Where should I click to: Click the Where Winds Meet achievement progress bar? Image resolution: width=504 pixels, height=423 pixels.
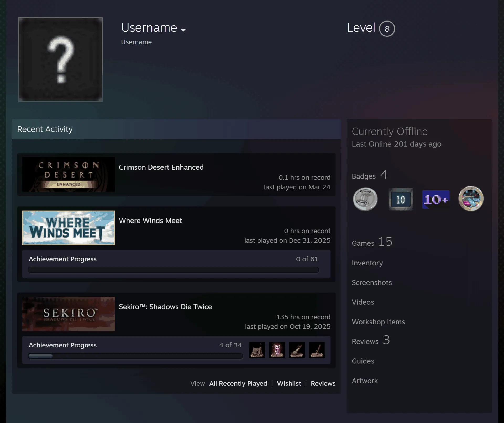pyautogui.click(x=173, y=270)
